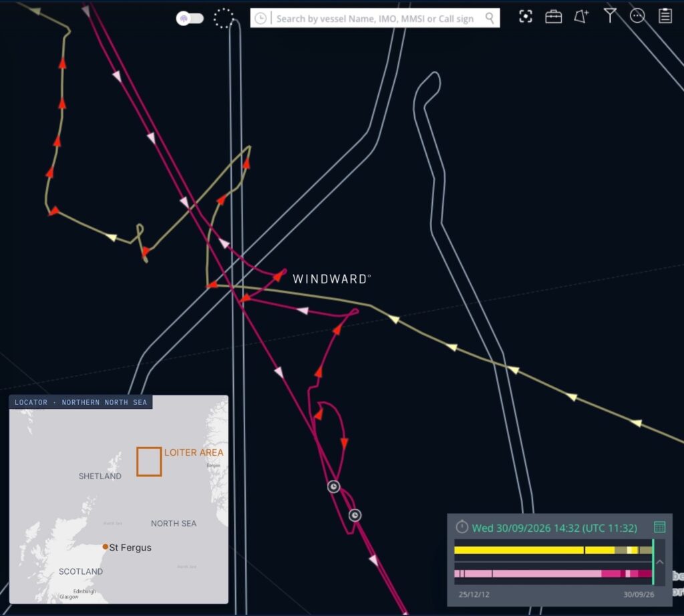This screenshot has height=616, width=684.
Task: Click the green current-time timeline cursor
Action: [653, 562]
